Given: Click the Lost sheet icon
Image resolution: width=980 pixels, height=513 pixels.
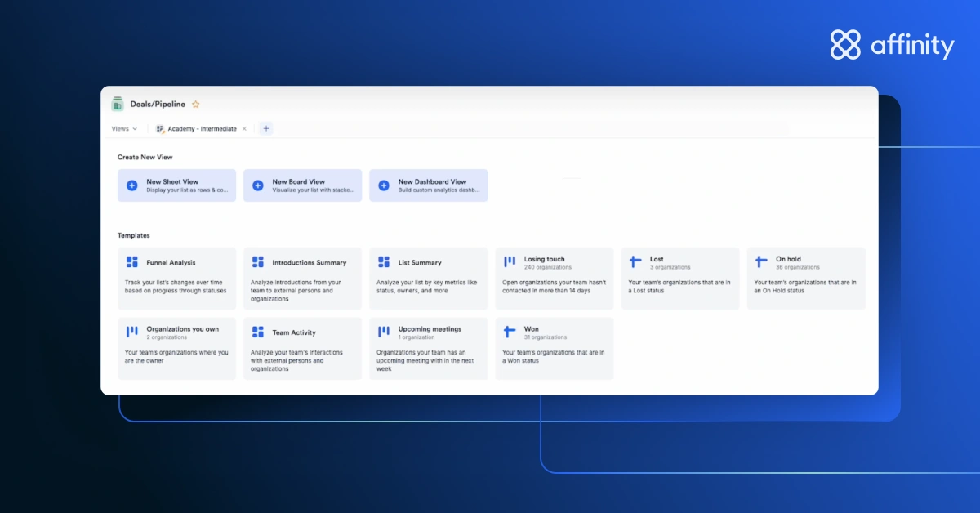Looking at the screenshot, I should 635,262.
